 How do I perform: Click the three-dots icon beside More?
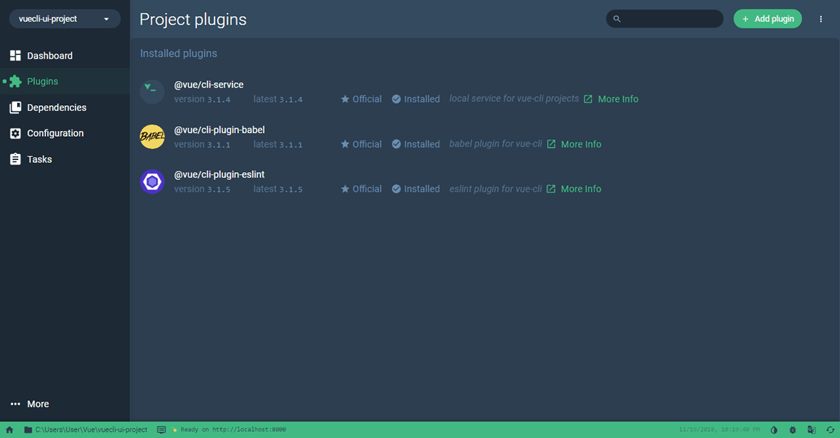coord(16,404)
